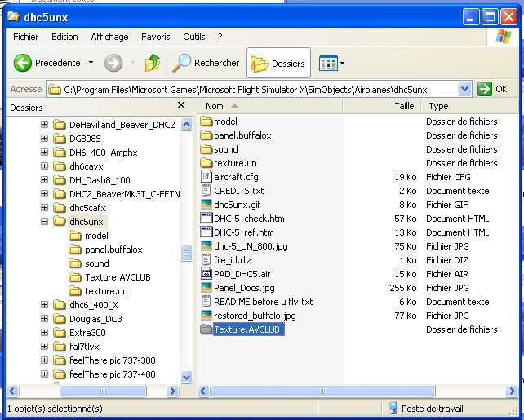Image resolution: width=524 pixels, height=420 pixels.
Task: Open the Edition menu
Action: [64, 37]
